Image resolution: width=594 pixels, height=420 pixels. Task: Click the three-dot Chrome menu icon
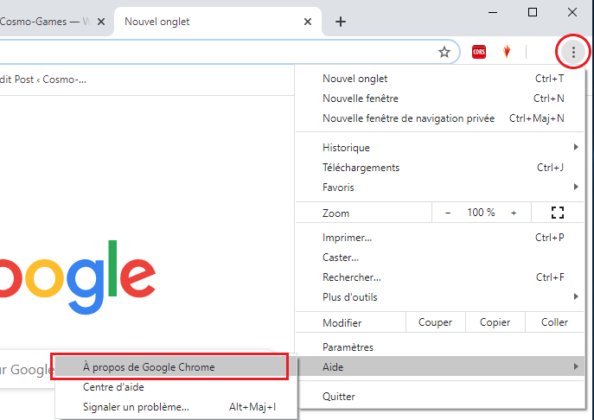click(573, 52)
